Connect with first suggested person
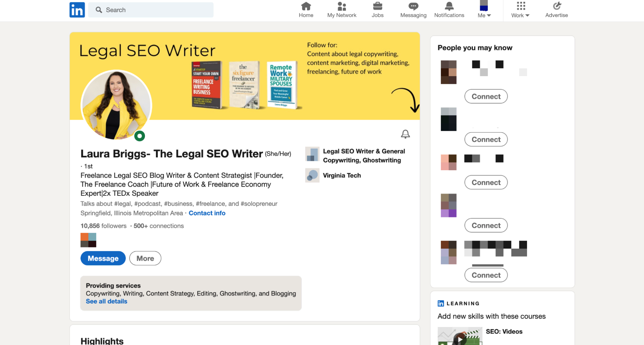 [486, 96]
